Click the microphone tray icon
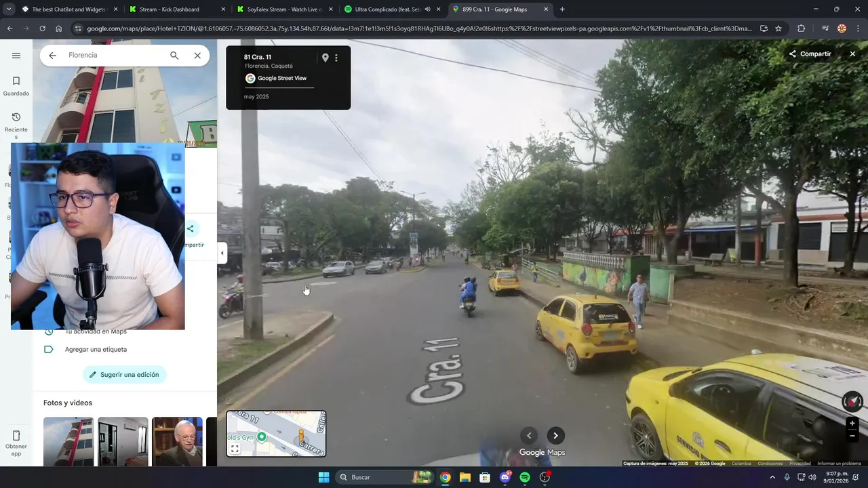 (787, 477)
